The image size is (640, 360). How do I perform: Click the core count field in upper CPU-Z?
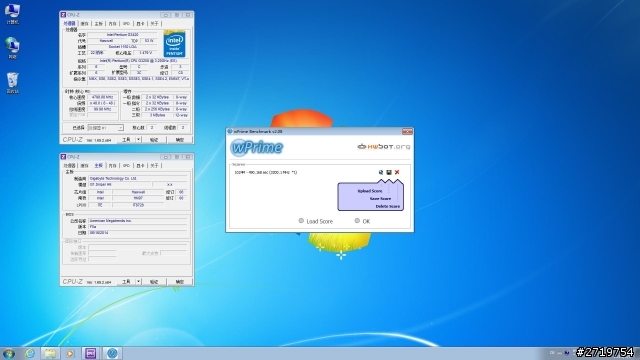click(152, 128)
